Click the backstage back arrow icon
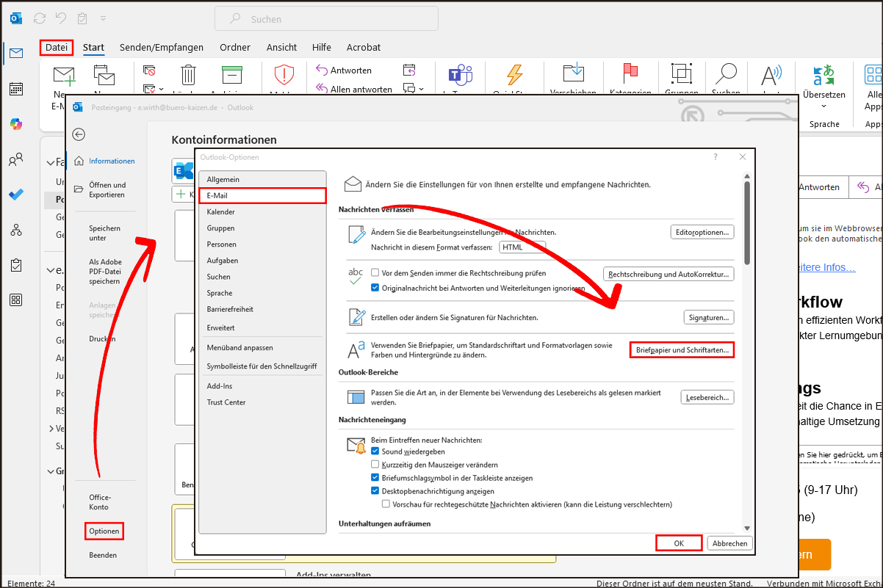The width and height of the screenshot is (883, 588). coord(79,134)
